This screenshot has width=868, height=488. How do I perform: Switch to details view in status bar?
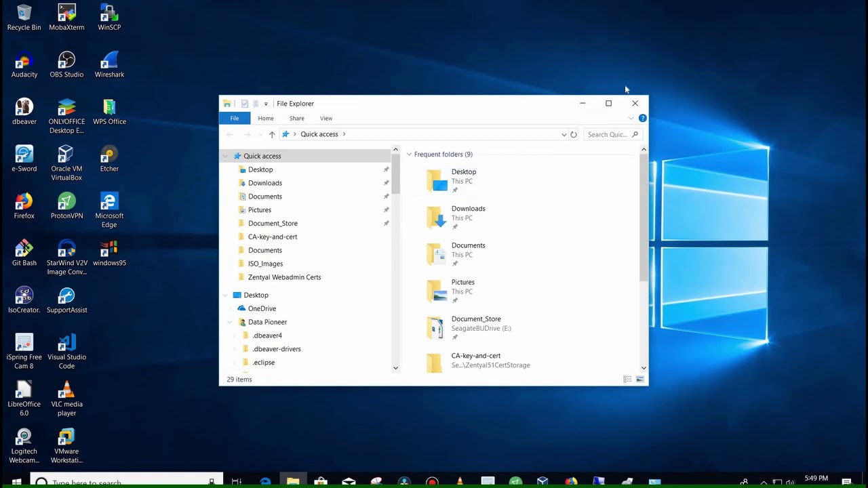click(628, 379)
